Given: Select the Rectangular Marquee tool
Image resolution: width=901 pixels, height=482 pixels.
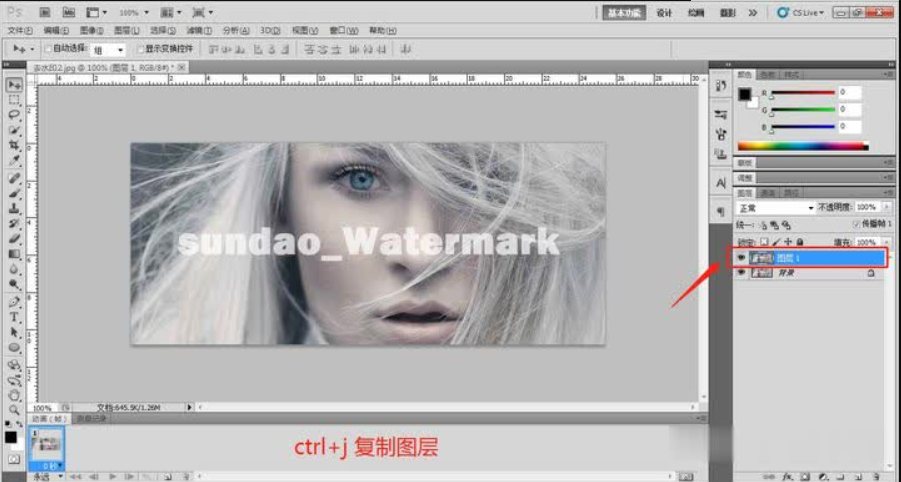Looking at the screenshot, I should tap(14, 101).
